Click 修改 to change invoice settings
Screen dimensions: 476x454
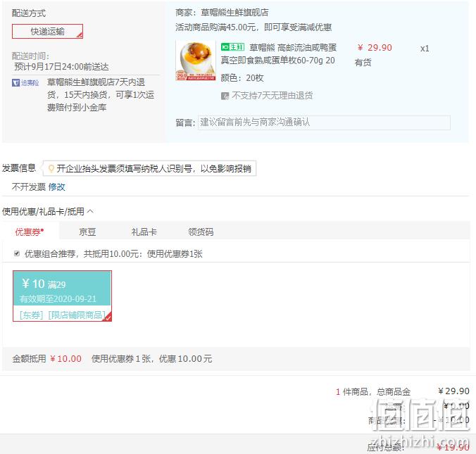point(57,187)
